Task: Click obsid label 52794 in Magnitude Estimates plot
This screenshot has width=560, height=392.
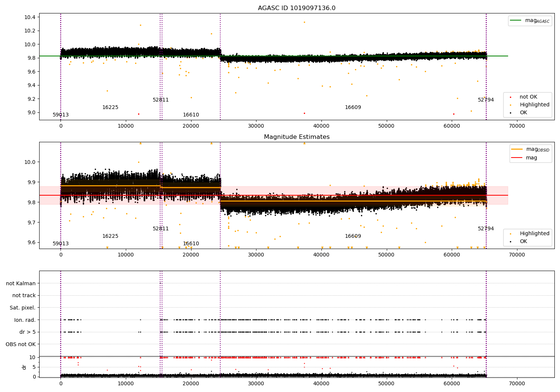Action: point(486,229)
